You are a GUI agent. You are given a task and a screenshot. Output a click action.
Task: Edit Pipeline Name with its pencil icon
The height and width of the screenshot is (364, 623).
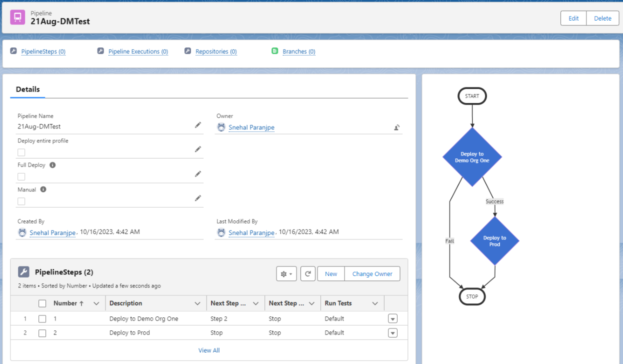tap(198, 125)
